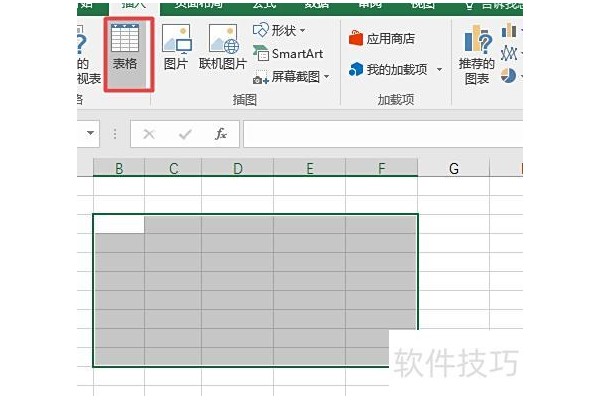
Task: Click 推荐的图表 recommended charts
Action: tap(477, 54)
